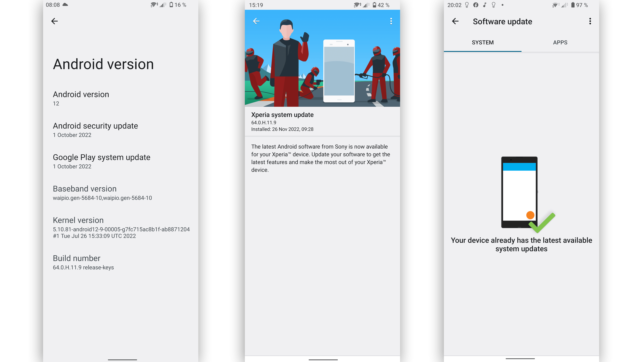Open the overflow menu on the Software update screen
This screenshot has width=644, height=362.
590,21
